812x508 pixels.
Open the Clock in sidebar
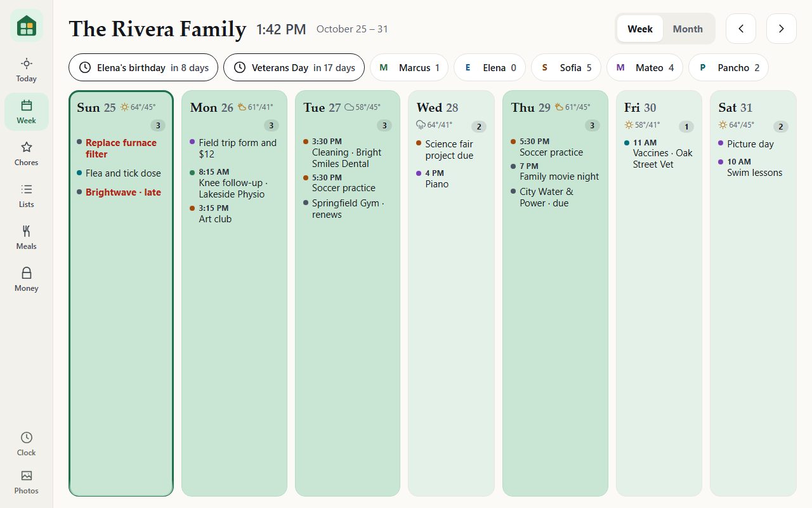tap(26, 444)
